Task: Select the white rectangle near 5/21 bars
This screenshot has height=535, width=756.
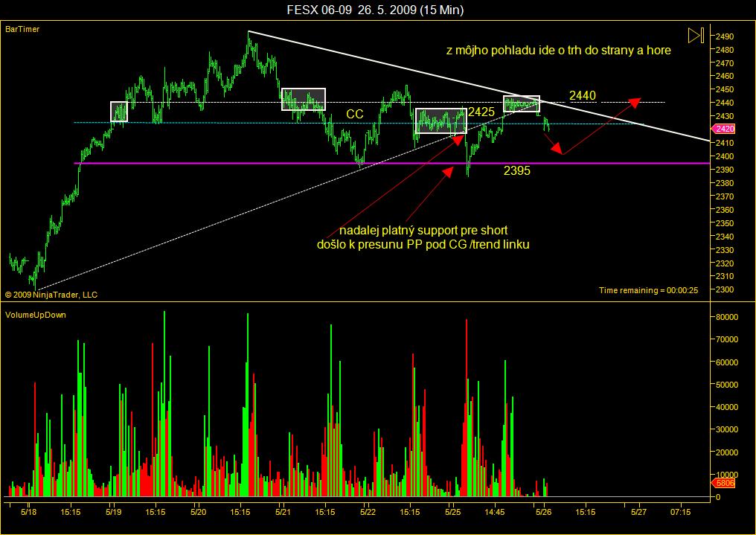Action: point(304,99)
